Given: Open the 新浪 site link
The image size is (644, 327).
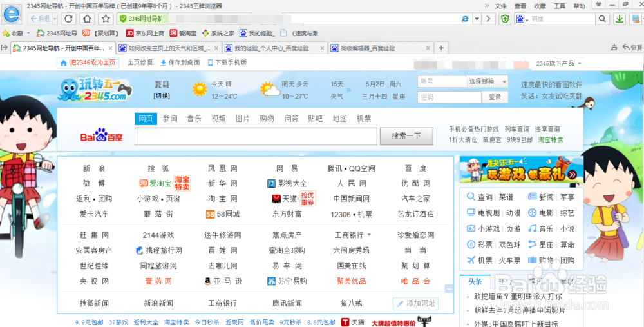Looking at the screenshot, I should coord(94,168).
